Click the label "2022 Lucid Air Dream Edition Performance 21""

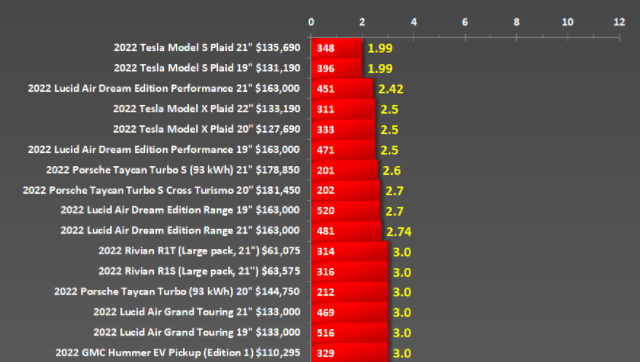140,89
